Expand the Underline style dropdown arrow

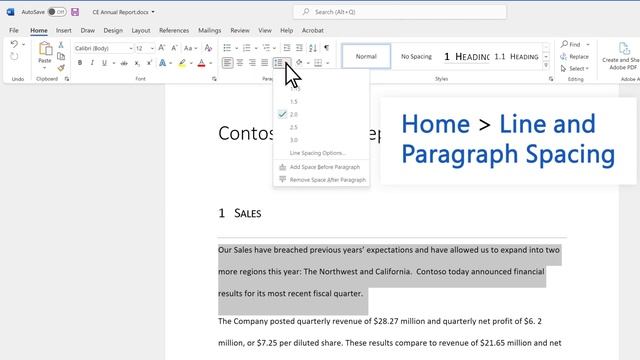(113, 63)
